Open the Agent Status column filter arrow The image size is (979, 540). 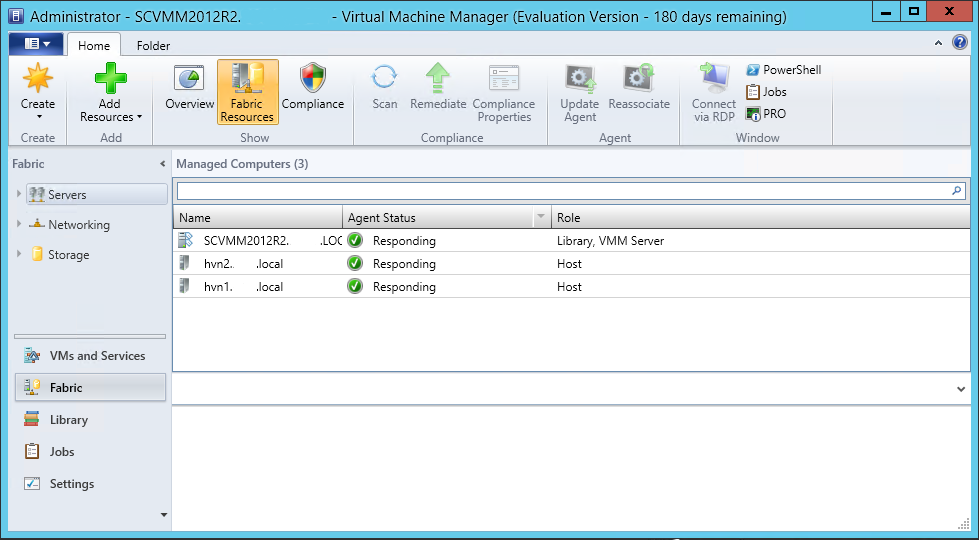coord(541,217)
